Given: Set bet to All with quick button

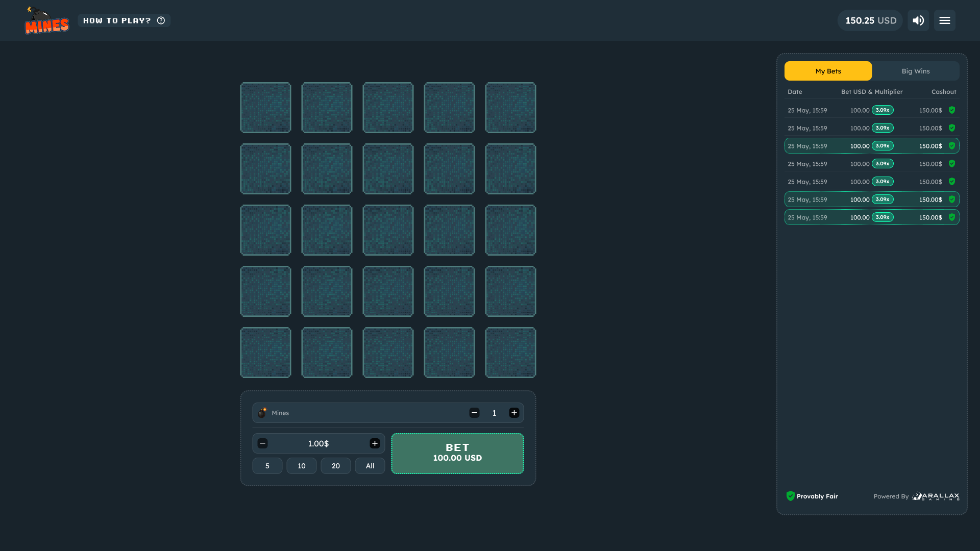Looking at the screenshot, I should 370,466.
